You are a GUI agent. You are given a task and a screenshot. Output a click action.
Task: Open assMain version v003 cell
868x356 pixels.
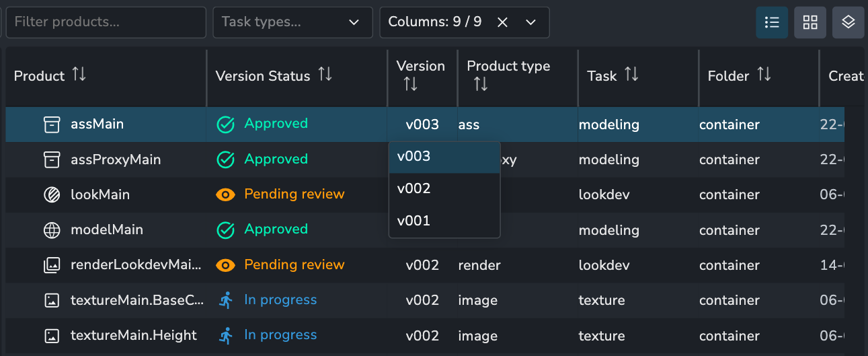(422, 124)
